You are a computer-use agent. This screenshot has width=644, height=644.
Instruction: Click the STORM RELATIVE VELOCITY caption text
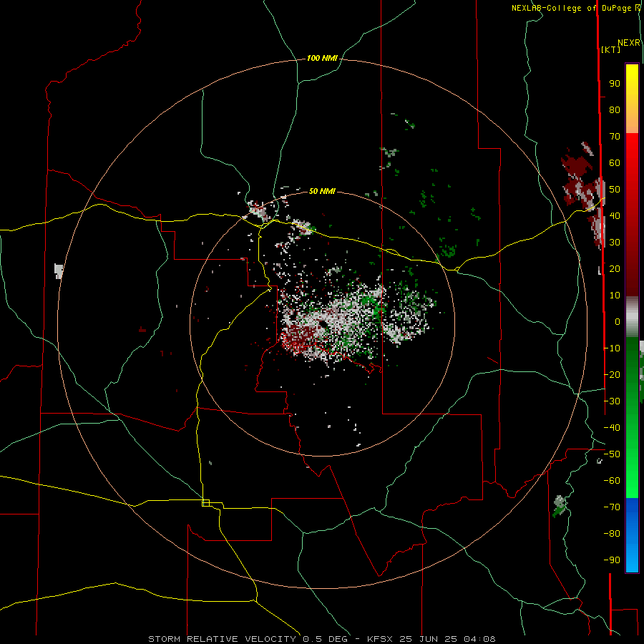[224, 639]
